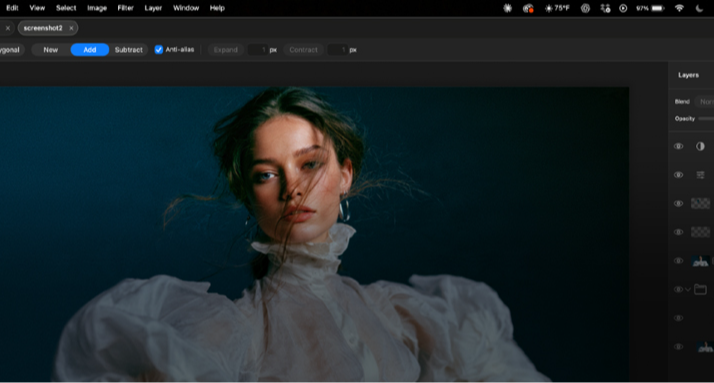The image size is (714, 383).
Task: Hide the half-circle adjustment layer via eye
Action: point(678,146)
